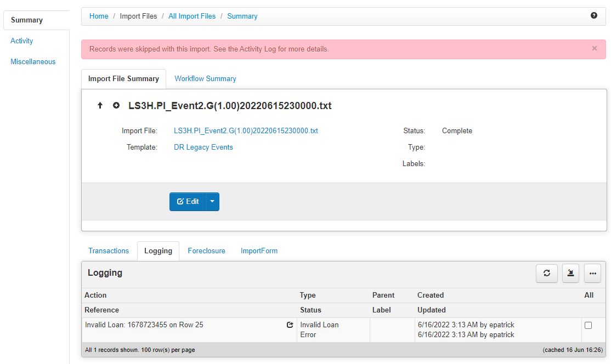Refresh the Logging table
611x364 pixels.
[547, 274]
